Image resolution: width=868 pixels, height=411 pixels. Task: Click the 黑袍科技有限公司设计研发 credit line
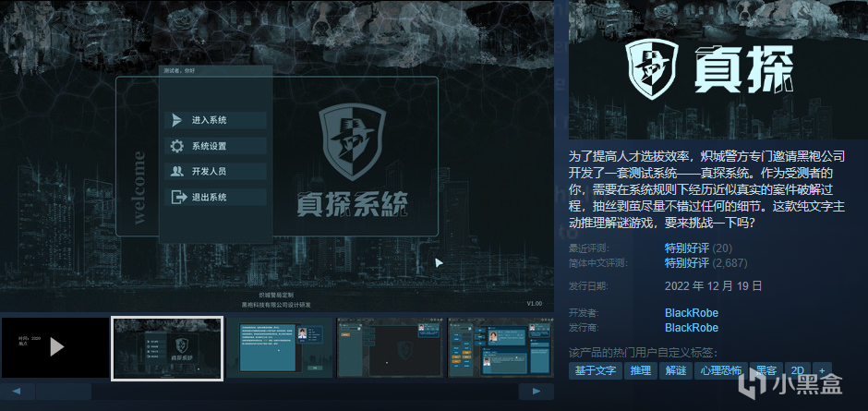pyautogui.click(x=277, y=305)
